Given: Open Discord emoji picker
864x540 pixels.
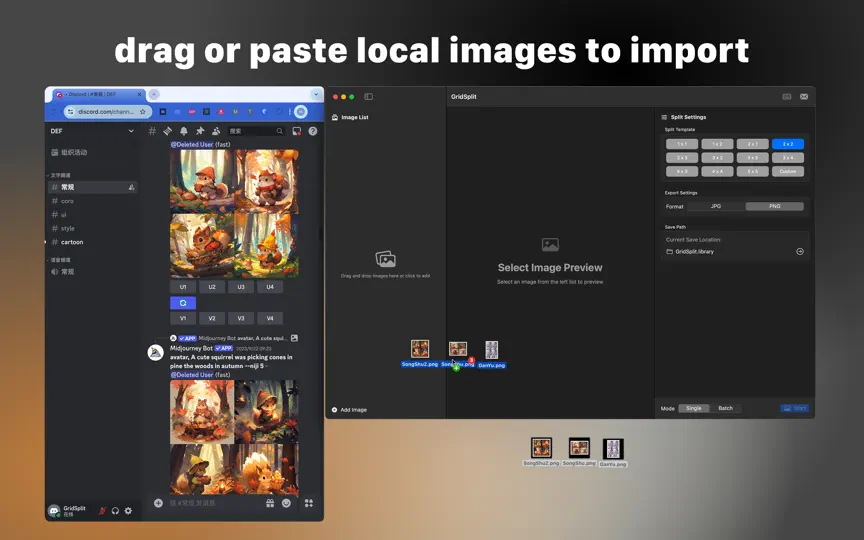Looking at the screenshot, I should (286, 503).
